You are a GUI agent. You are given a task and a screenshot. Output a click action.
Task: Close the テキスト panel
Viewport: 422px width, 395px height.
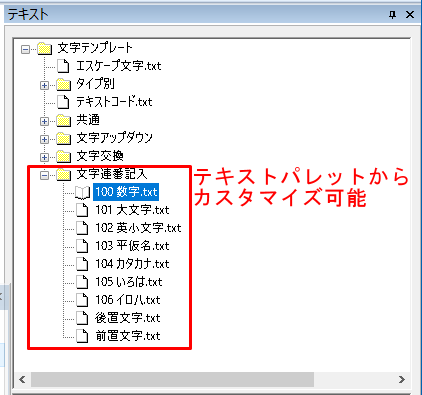pyautogui.click(x=410, y=14)
